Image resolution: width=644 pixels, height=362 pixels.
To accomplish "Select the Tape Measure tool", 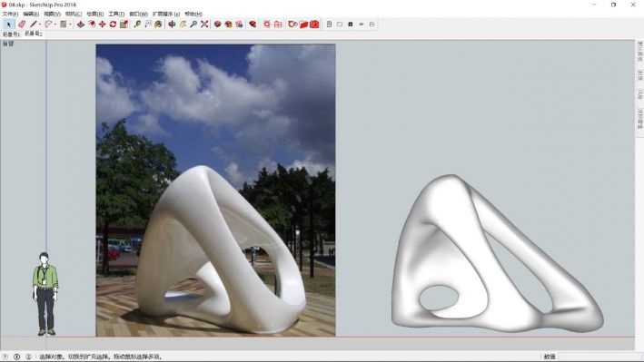I will tap(137, 24).
